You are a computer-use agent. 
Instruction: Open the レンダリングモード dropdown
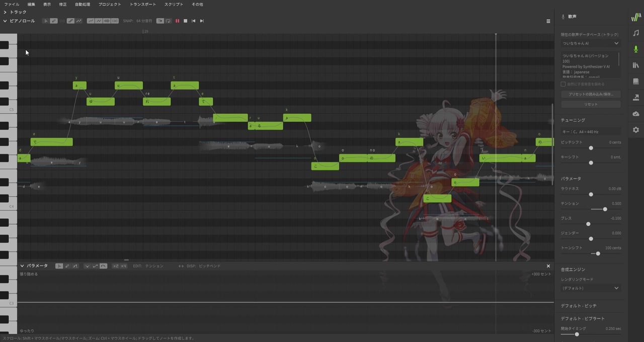(x=591, y=288)
